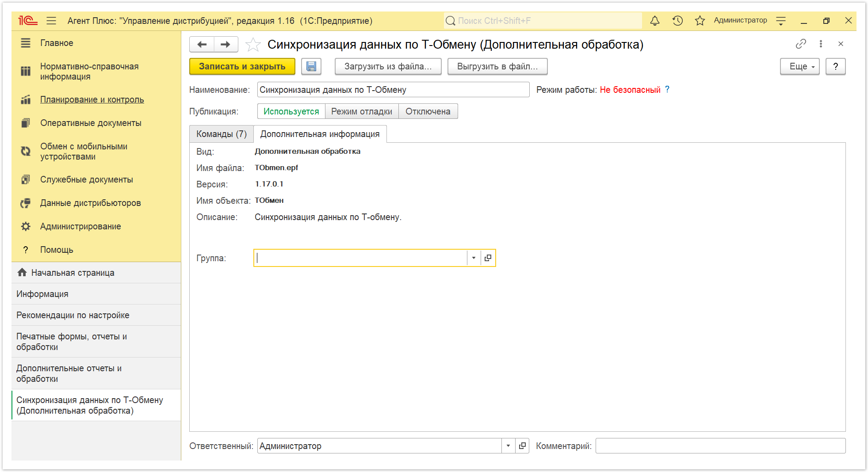Open Помощь section
This screenshot has height=472, width=868.
coord(57,250)
